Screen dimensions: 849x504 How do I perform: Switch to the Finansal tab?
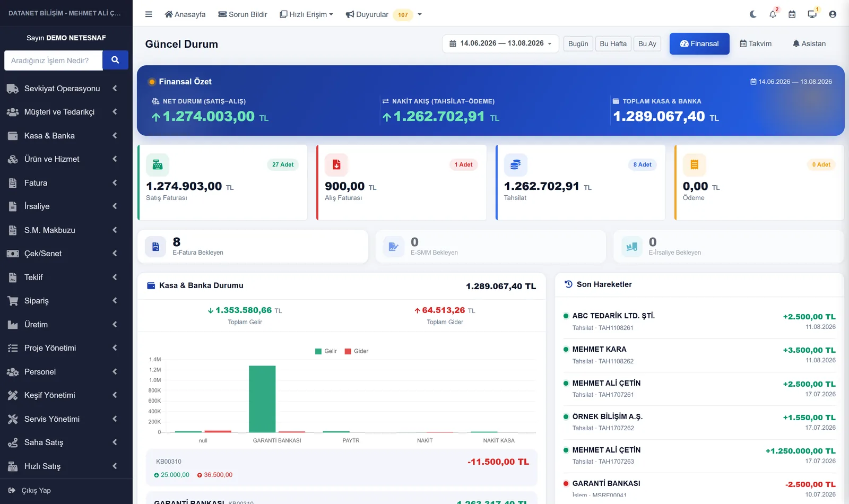tap(699, 44)
